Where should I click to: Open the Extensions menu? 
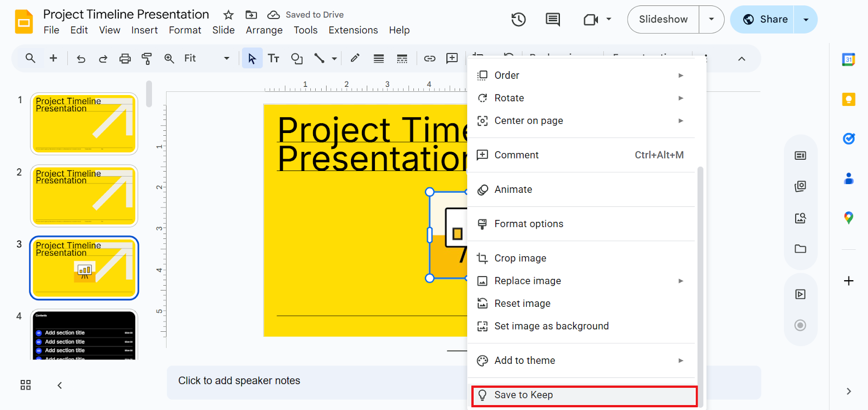pos(353,30)
